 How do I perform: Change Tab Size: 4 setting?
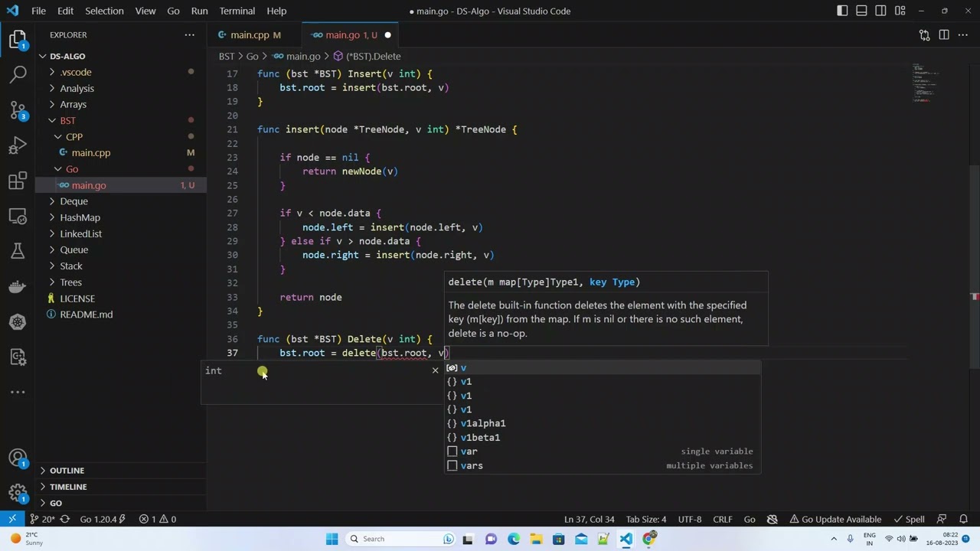click(x=646, y=519)
